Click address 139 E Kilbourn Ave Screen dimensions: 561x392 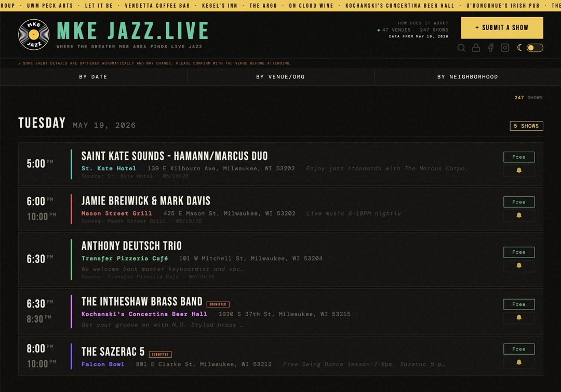coord(221,168)
